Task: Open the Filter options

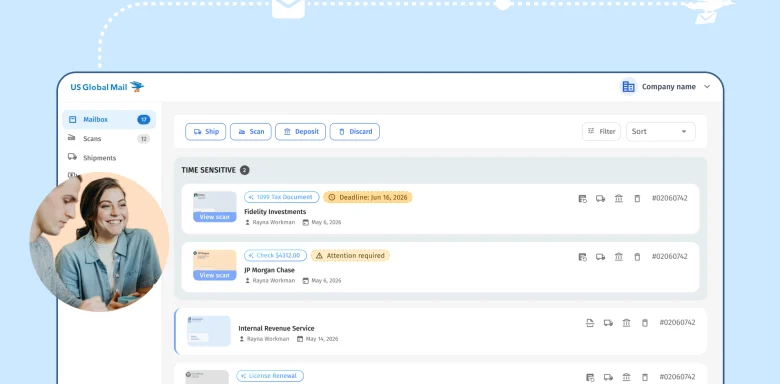Action: tap(601, 132)
